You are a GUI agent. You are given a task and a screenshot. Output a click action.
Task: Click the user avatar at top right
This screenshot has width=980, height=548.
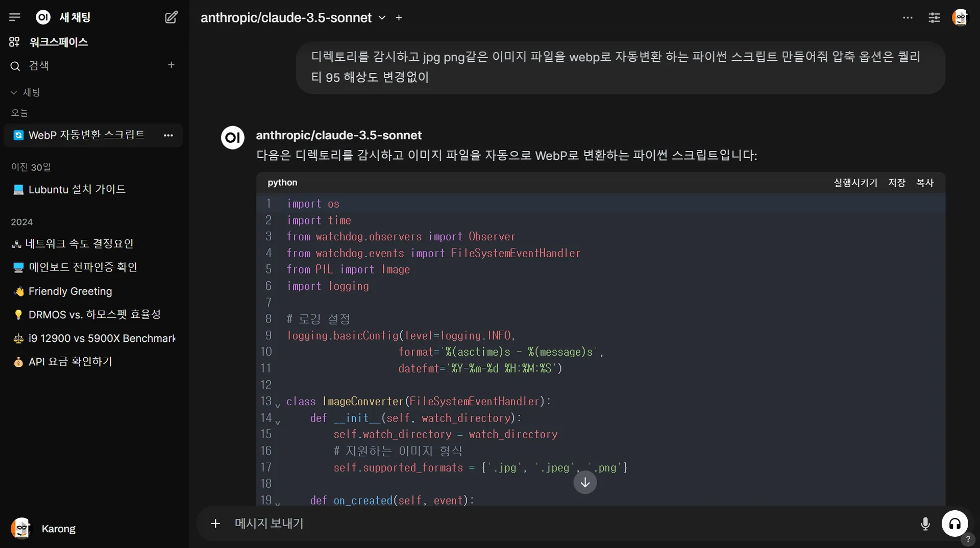pos(960,17)
